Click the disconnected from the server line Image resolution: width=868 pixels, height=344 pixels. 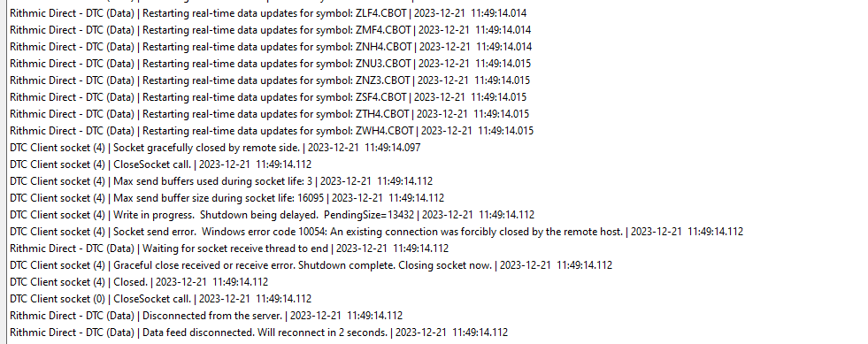206,316
